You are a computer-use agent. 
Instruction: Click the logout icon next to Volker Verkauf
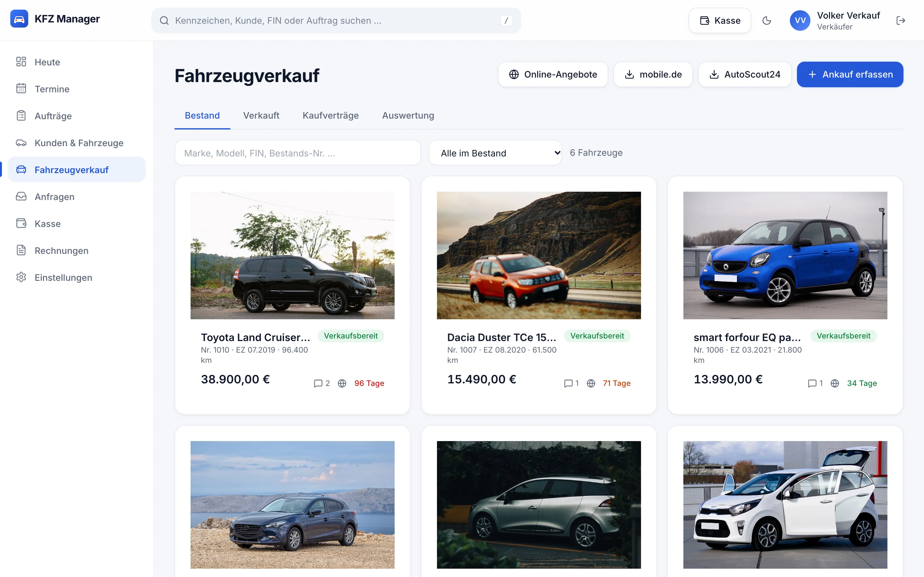(x=900, y=21)
